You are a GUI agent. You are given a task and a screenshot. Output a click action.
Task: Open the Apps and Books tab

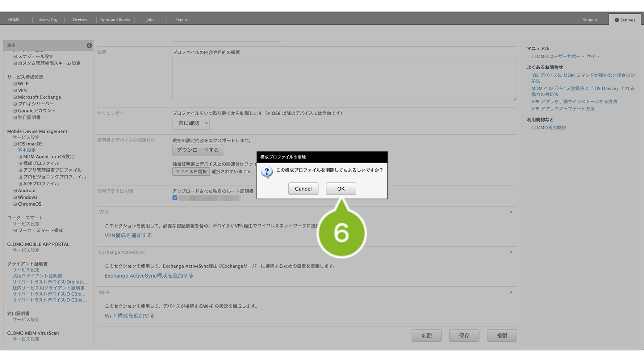pos(115,20)
